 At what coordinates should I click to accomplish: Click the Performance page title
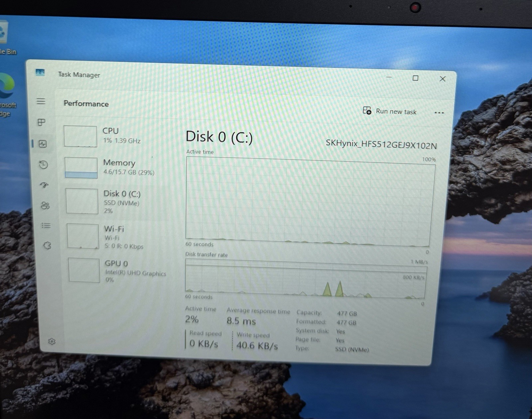click(x=86, y=104)
